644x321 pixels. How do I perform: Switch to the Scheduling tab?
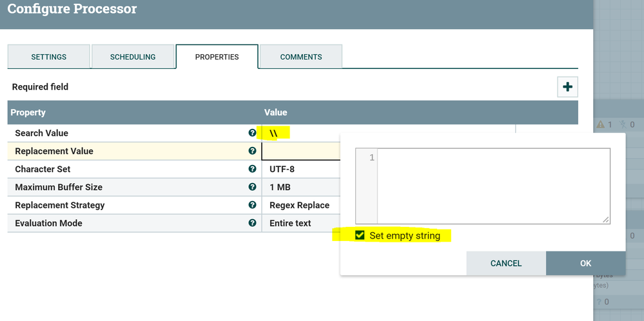pos(133,57)
